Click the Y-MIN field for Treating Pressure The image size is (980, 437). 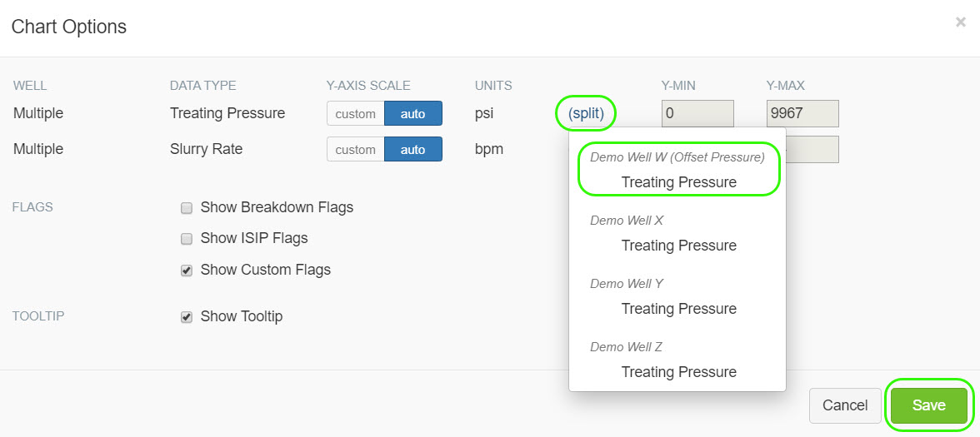click(x=697, y=114)
